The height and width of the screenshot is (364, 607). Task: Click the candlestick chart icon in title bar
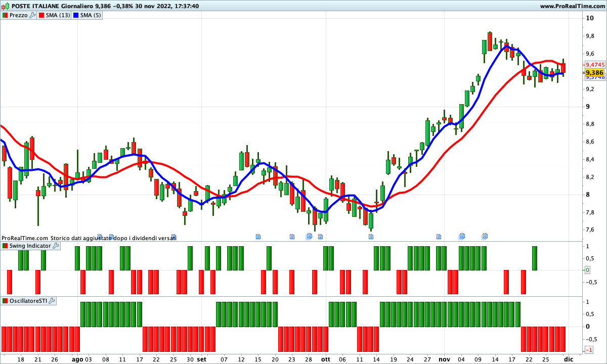[x=5, y=6]
